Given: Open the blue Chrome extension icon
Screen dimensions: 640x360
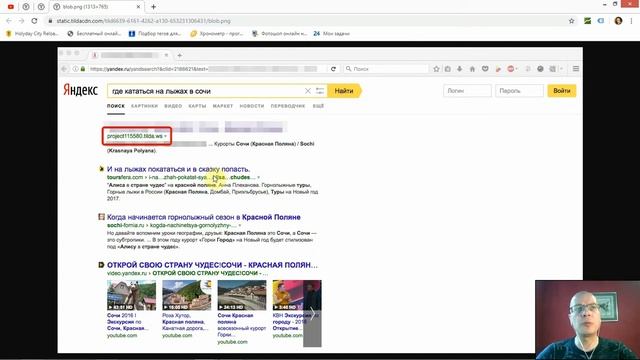Looking at the screenshot, I should [600, 21].
